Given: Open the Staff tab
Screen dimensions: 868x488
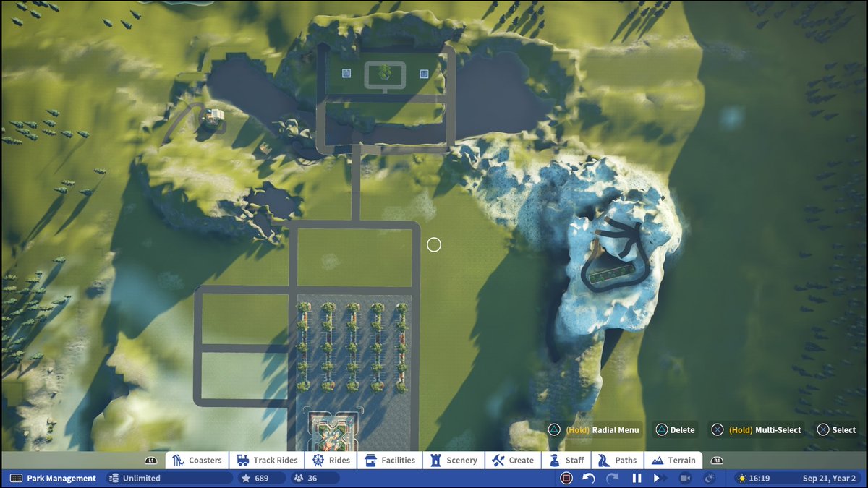Looking at the screenshot, I should coord(566,461).
